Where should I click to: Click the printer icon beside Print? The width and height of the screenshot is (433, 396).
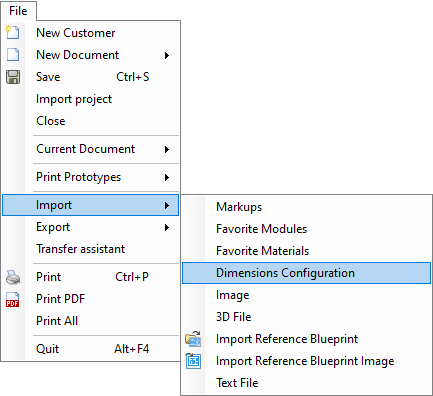coord(13,277)
